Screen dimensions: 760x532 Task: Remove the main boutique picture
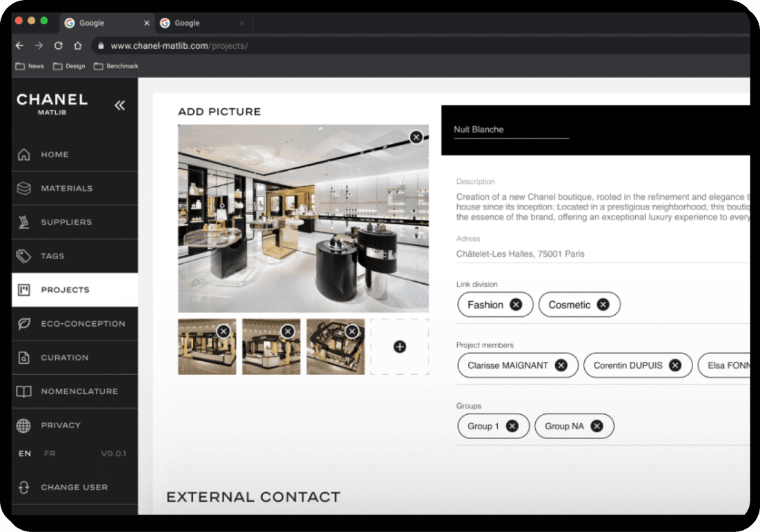[416, 137]
